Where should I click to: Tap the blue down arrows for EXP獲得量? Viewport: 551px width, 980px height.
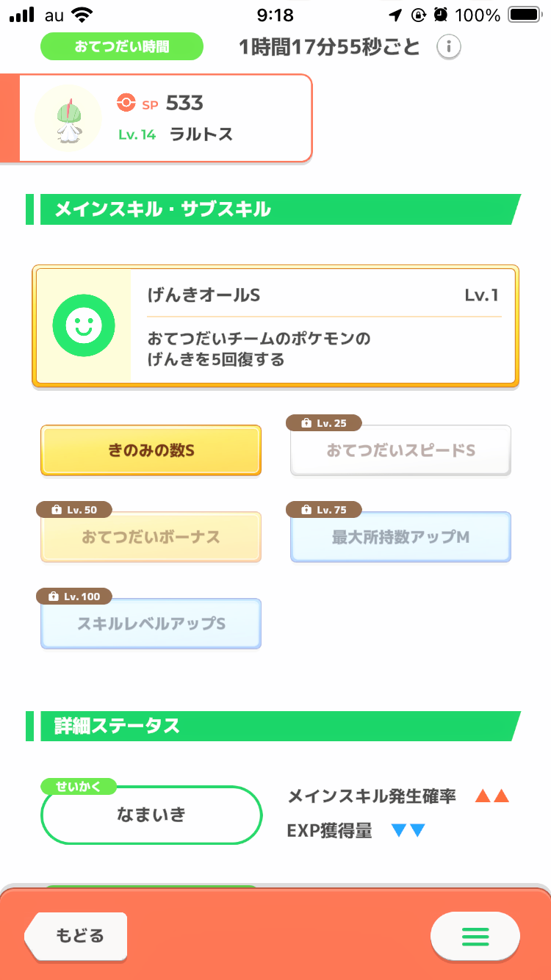408,831
